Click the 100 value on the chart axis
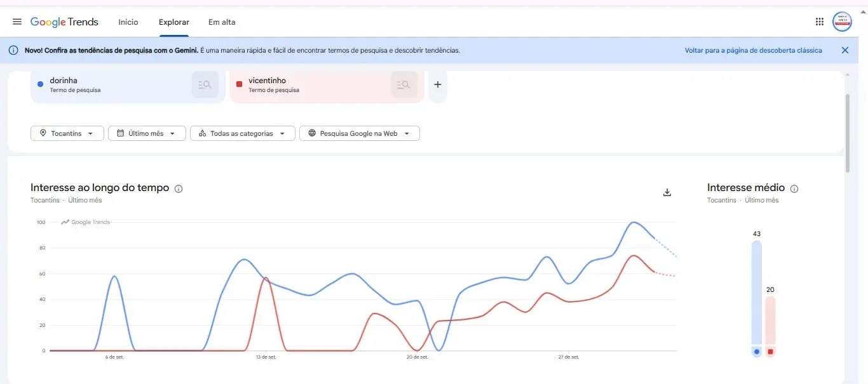 point(41,222)
